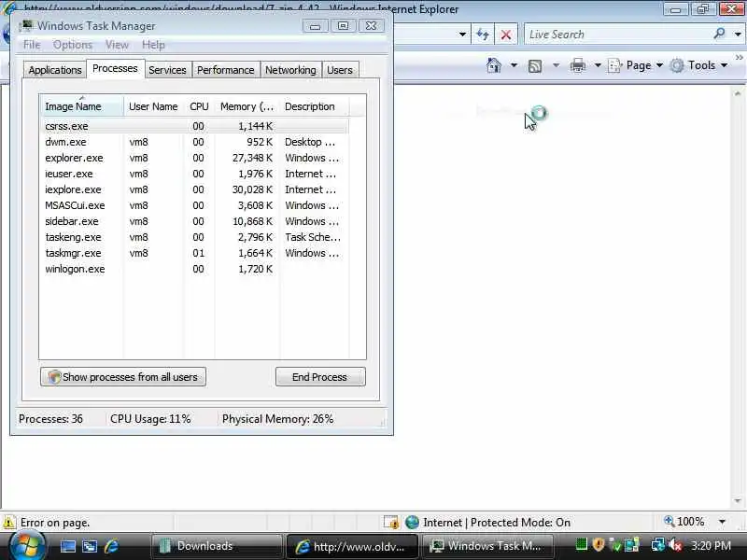Select the iexplore.exe process
The image size is (747, 560).
194,189
